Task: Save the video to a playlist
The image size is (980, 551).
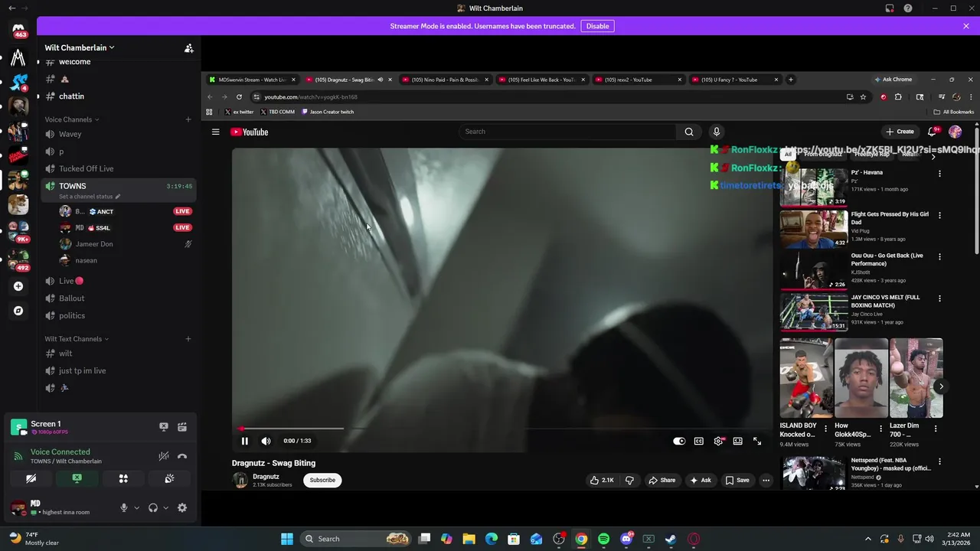Action: coord(737,480)
